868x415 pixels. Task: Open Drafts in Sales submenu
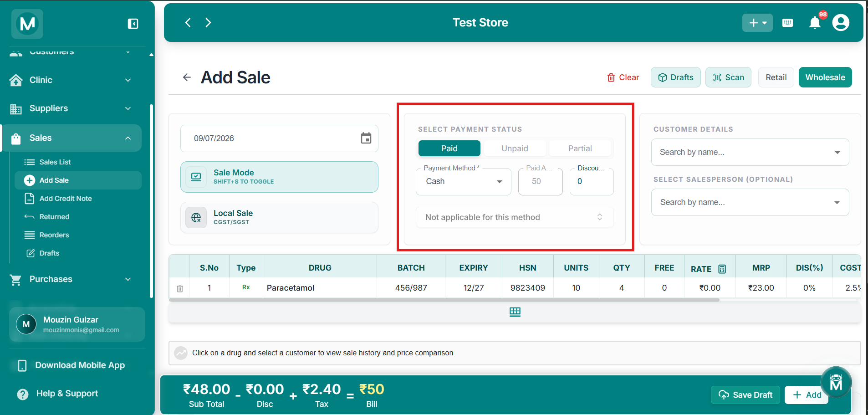coord(77,253)
